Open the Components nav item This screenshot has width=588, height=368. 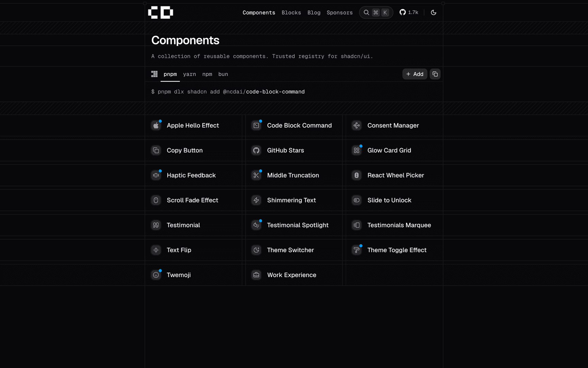coord(259,13)
